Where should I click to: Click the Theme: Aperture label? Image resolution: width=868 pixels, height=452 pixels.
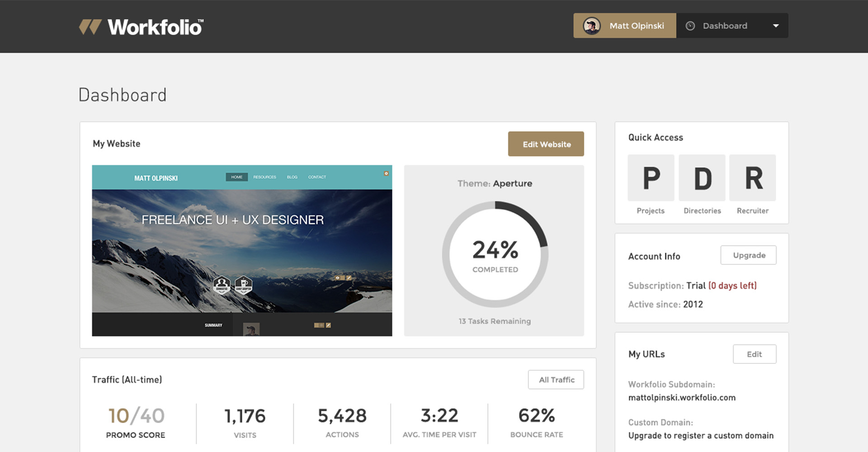point(495,184)
